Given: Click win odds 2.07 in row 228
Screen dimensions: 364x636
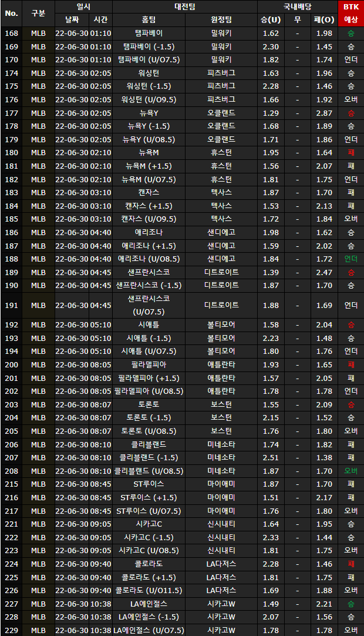Looking at the screenshot, I should pos(271,617).
